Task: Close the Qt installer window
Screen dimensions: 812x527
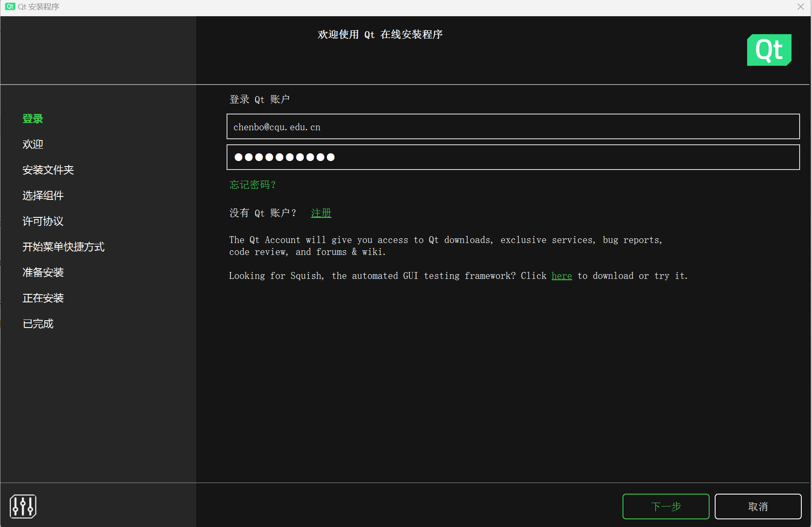Action: [800, 6]
